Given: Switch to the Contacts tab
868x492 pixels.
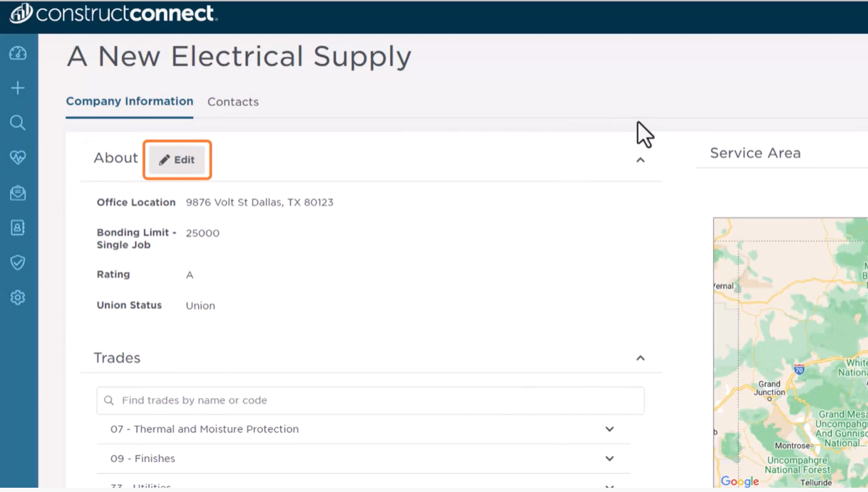Looking at the screenshot, I should [233, 102].
